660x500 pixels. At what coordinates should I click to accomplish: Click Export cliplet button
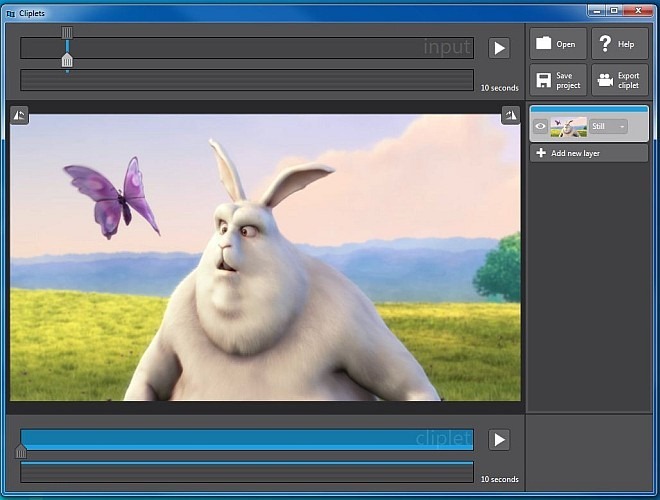click(619, 80)
